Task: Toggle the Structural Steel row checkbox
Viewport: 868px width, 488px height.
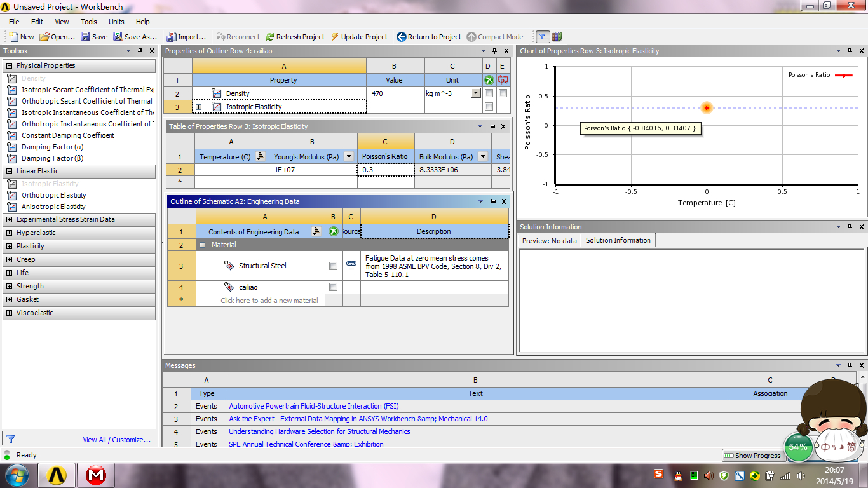Action: click(x=333, y=266)
